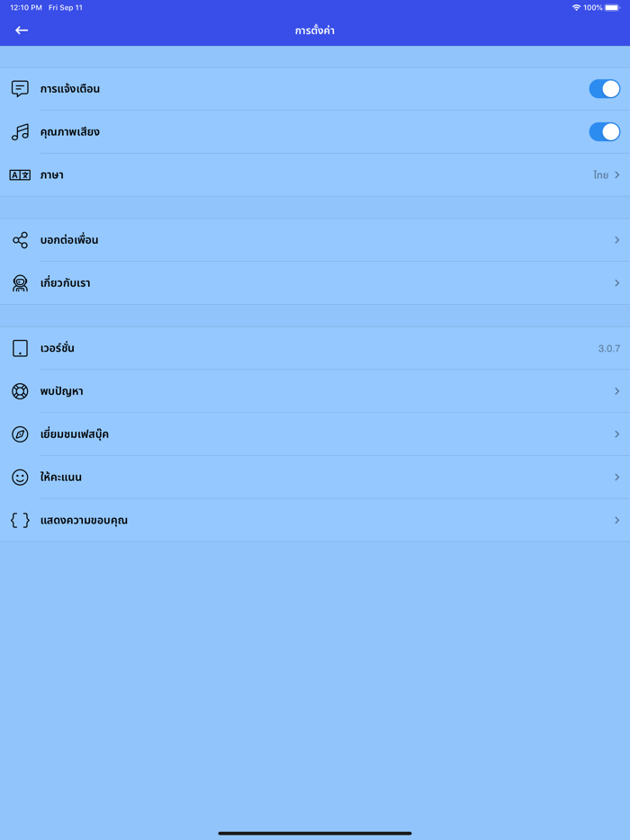Screen dimensions: 630x840
Task: Open the เยี่ยมชมเฟสบุ๊ค link
Action: click(x=315, y=433)
